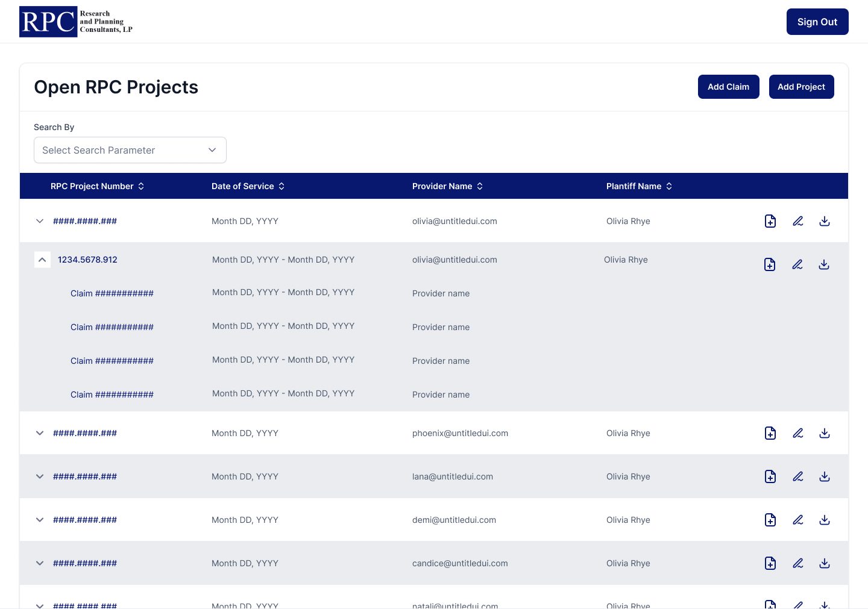
Task: Expand the phoenix project row
Action: coord(40,433)
